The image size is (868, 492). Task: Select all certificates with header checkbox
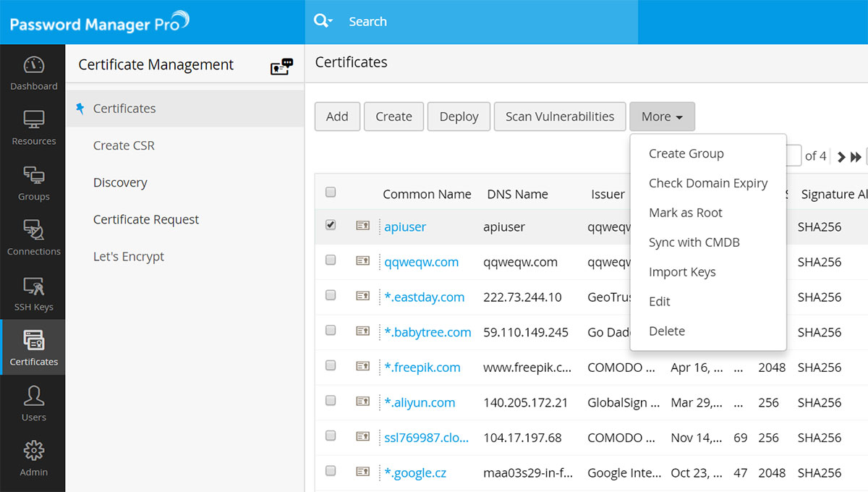[x=331, y=192]
